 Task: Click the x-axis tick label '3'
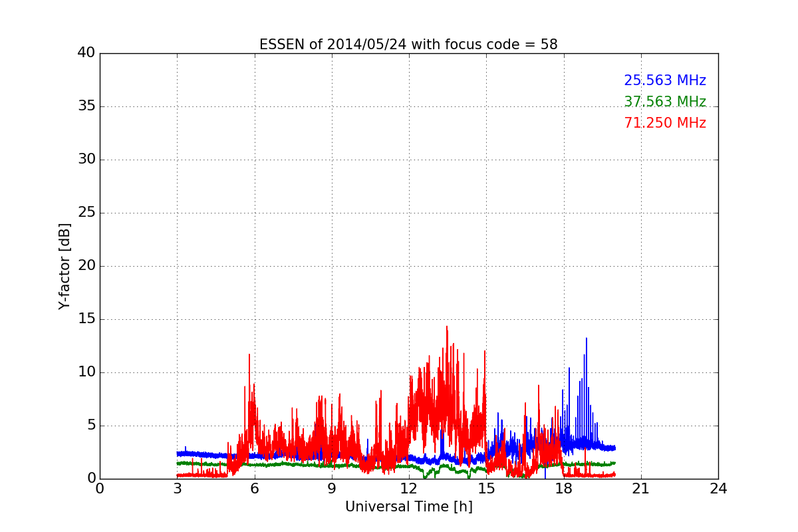pos(177,489)
